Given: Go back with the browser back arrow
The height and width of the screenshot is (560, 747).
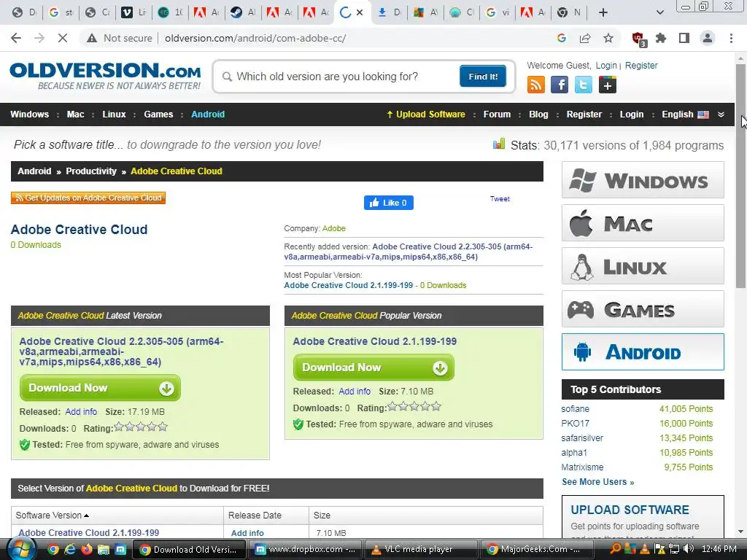Looking at the screenshot, I should 16,38.
